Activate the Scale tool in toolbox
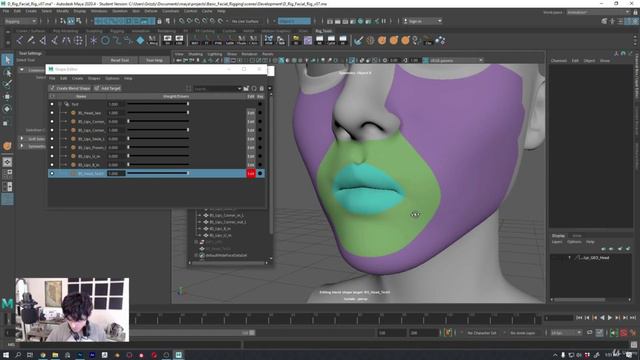Image resolution: width=640 pixels, height=360 pixels. click(x=7, y=122)
